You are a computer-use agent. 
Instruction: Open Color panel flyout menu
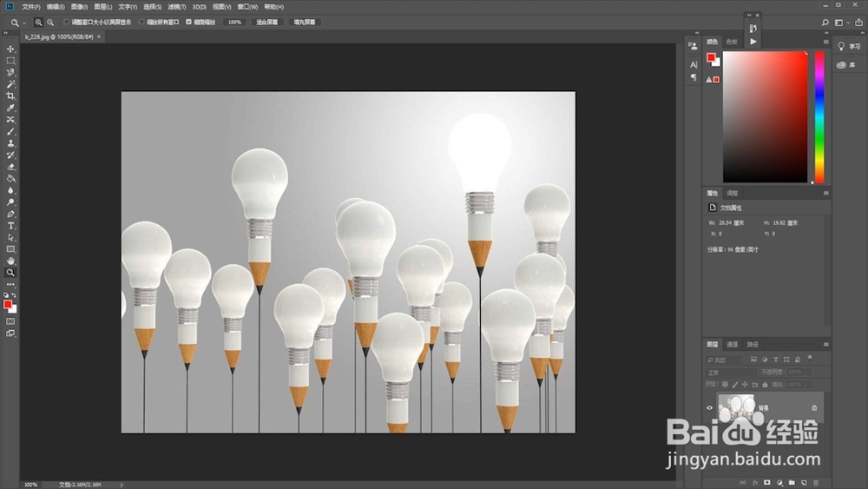pyautogui.click(x=826, y=42)
